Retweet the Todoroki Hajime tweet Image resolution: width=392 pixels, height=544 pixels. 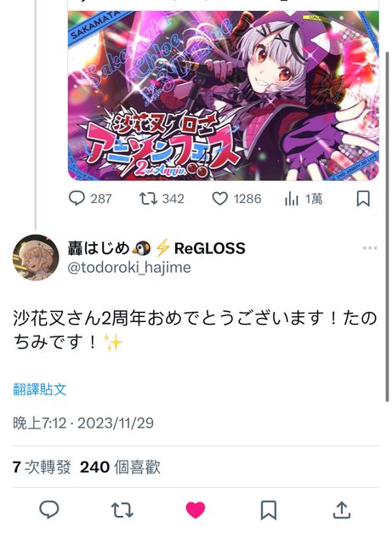(122, 510)
